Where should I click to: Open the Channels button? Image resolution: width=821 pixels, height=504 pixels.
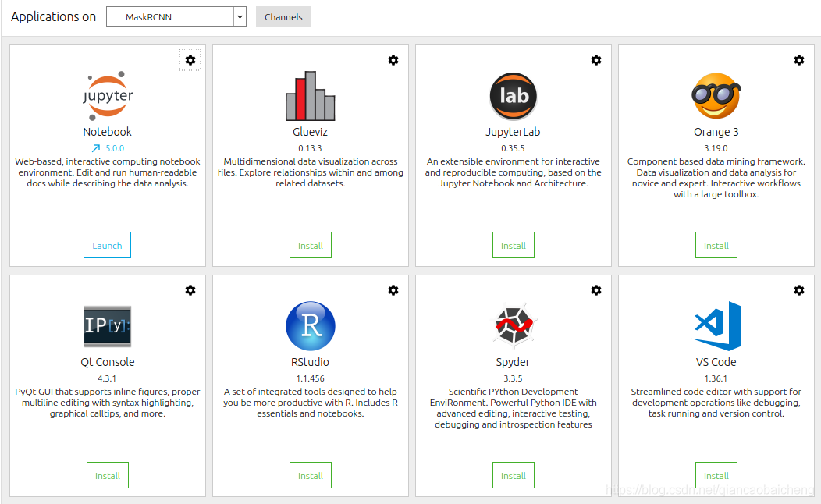[x=283, y=16]
